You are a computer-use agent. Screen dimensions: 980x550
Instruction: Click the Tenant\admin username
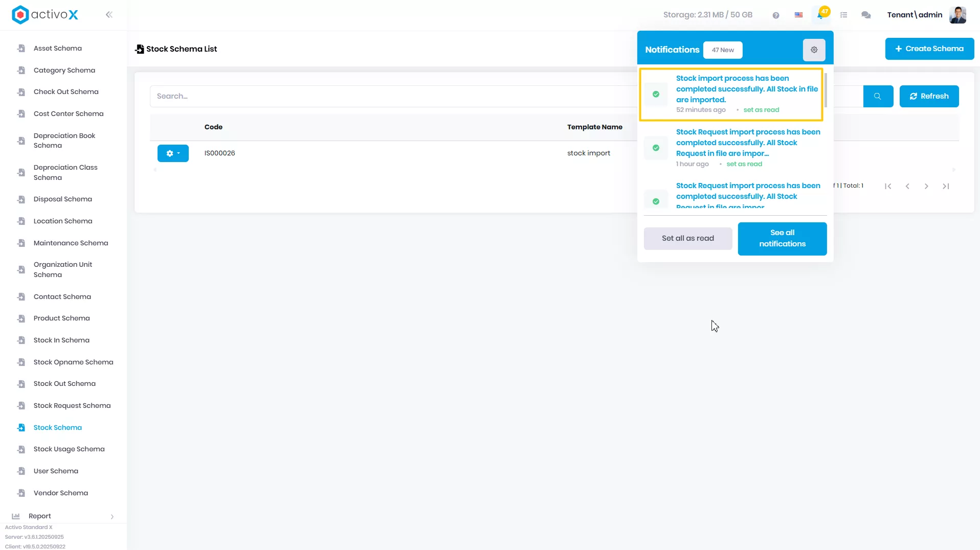(915, 15)
